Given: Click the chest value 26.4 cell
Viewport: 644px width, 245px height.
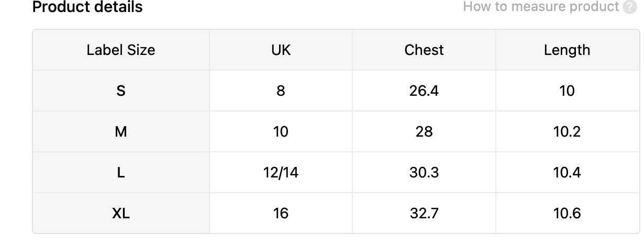Looking at the screenshot, I should [424, 91].
